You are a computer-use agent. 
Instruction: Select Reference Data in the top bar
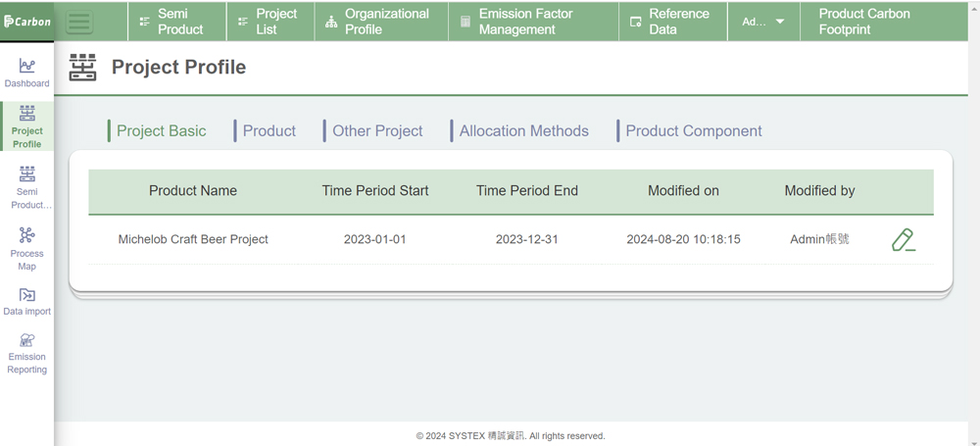click(672, 22)
